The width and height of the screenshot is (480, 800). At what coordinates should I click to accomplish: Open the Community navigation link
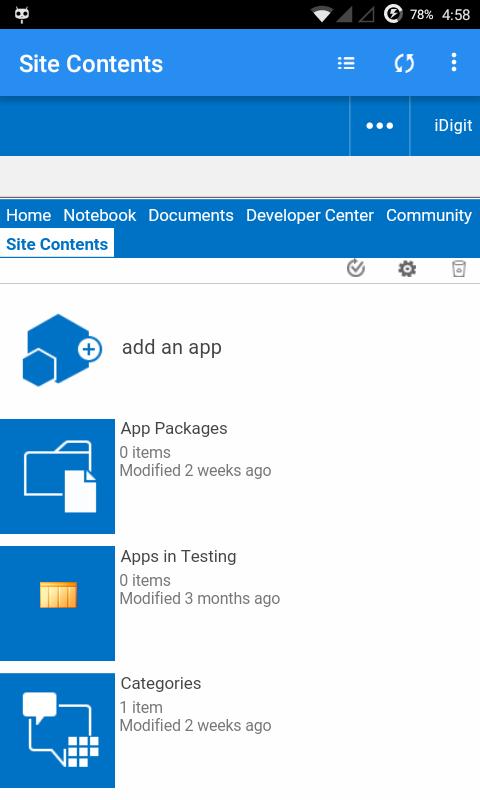428,215
